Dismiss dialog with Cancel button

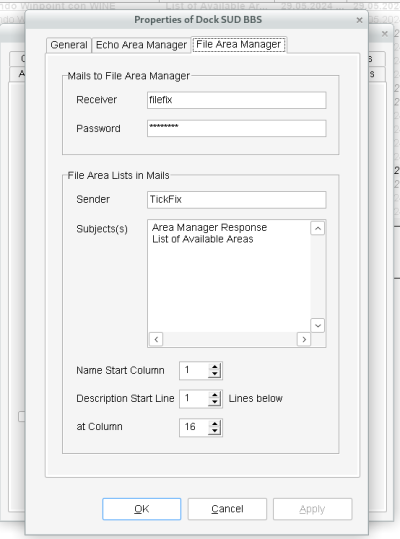coord(227,509)
